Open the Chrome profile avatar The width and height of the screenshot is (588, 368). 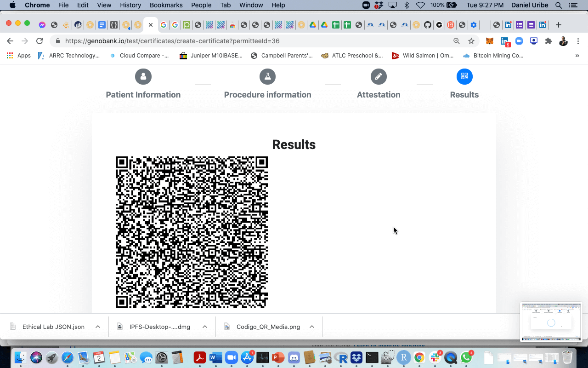563,41
